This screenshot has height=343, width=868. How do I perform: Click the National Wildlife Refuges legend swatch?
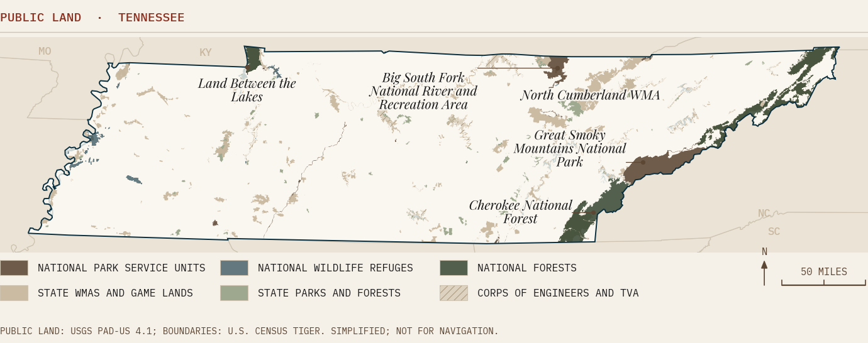point(234,268)
